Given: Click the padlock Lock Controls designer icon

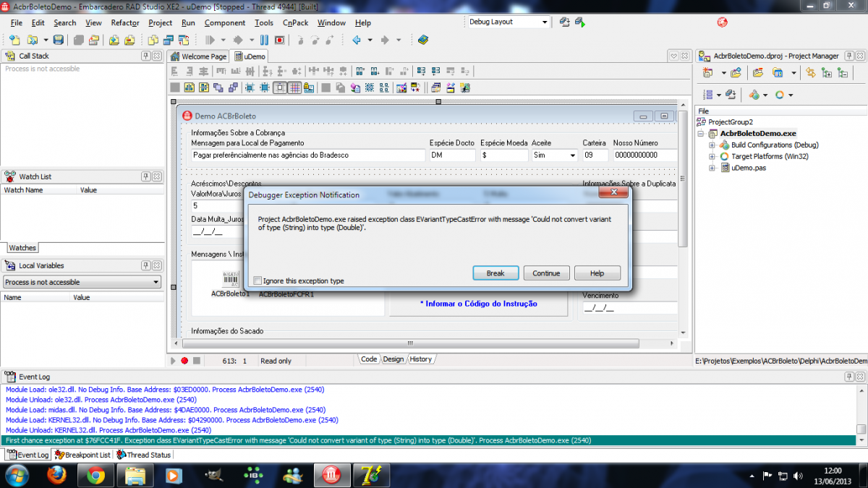Looking at the screenshot, I should (x=309, y=87).
